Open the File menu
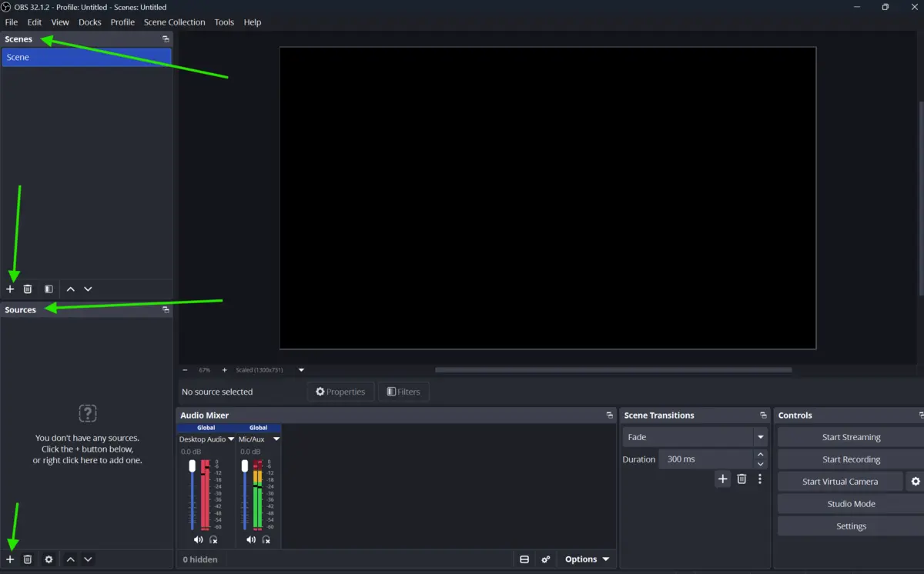The width and height of the screenshot is (924, 574). (12, 22)
